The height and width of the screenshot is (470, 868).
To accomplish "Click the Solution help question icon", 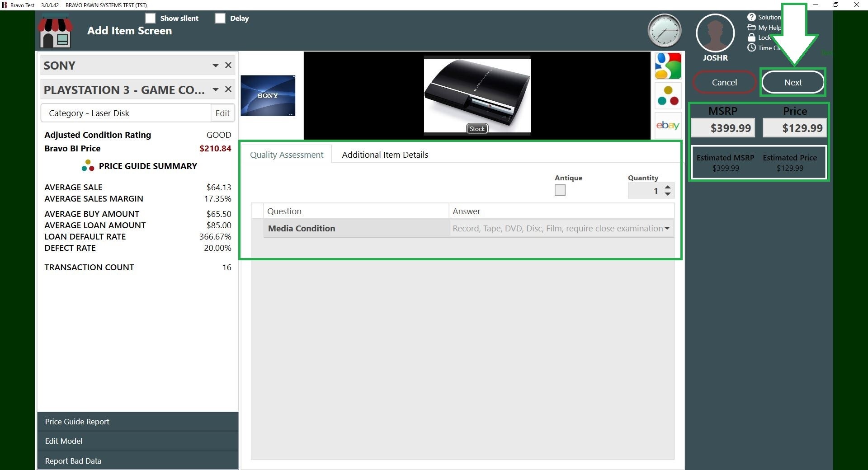I will click(x=751, y=17).
